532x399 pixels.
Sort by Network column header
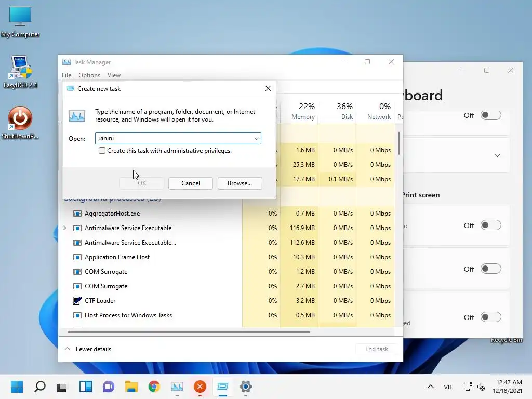click(x=375, y=111)
